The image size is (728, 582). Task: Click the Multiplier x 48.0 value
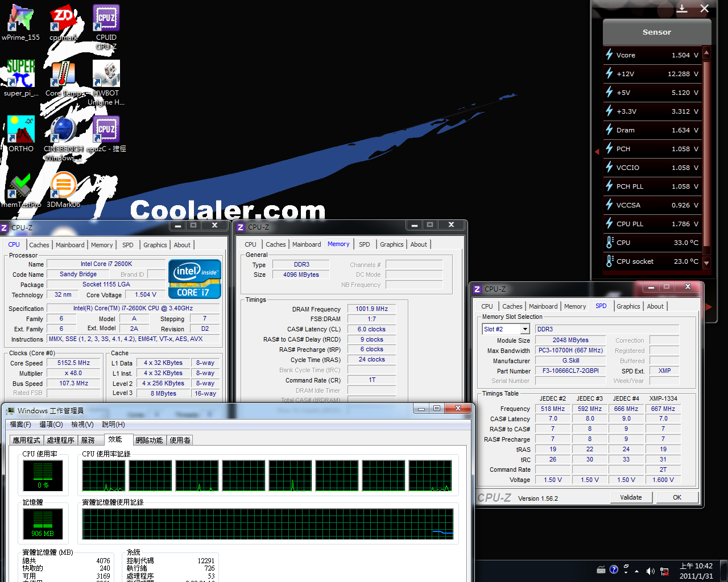click(73, 373)
